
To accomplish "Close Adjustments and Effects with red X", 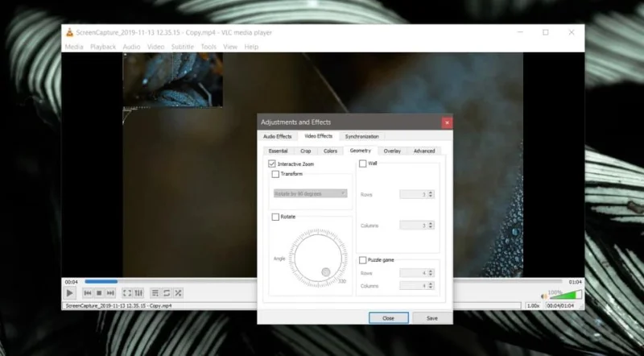I will click(447, 122).
